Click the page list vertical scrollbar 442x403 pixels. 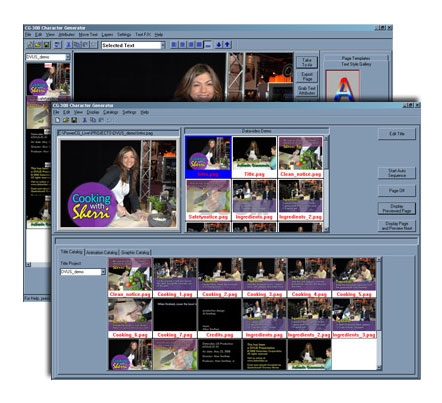tap(326, 183)
